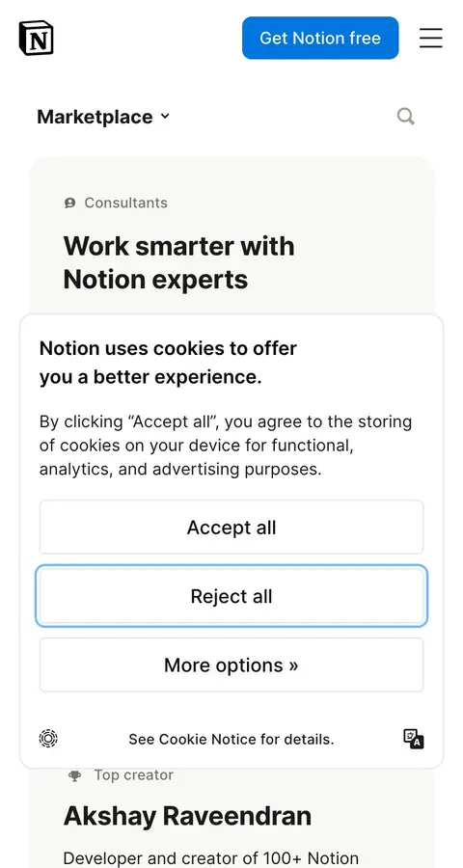Open the language translate icon
Image resolution: width=463 pixels, height=868 pixels.
413,739
